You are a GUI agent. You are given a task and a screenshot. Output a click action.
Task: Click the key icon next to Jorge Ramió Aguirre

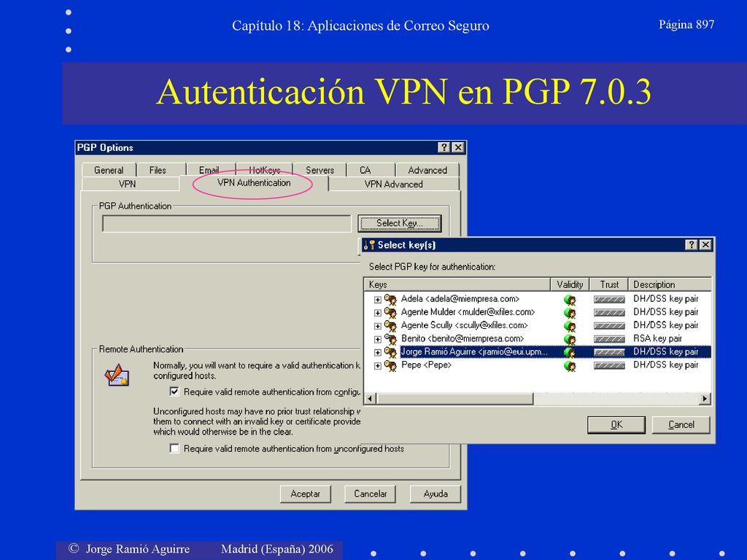coord(390,352)
